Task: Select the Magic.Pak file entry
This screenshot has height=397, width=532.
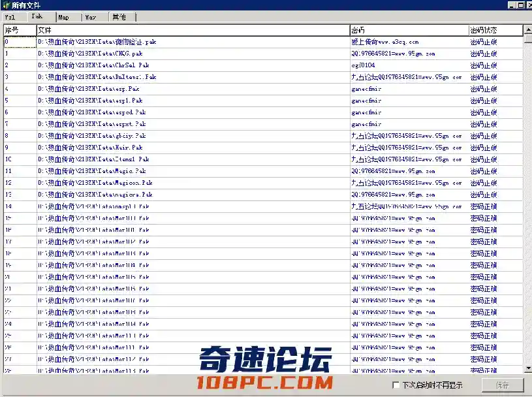Action: point(193,171)
